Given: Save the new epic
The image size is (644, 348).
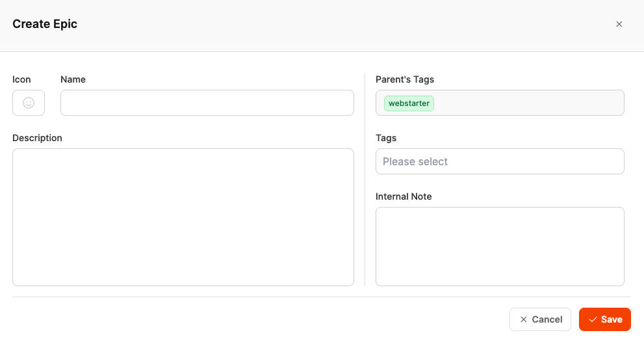Looking at the screenshot, I should [605, 319].
